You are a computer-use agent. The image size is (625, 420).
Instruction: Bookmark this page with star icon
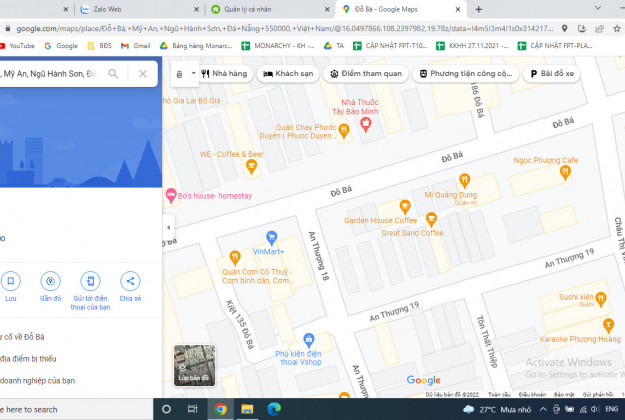(617, 28)
